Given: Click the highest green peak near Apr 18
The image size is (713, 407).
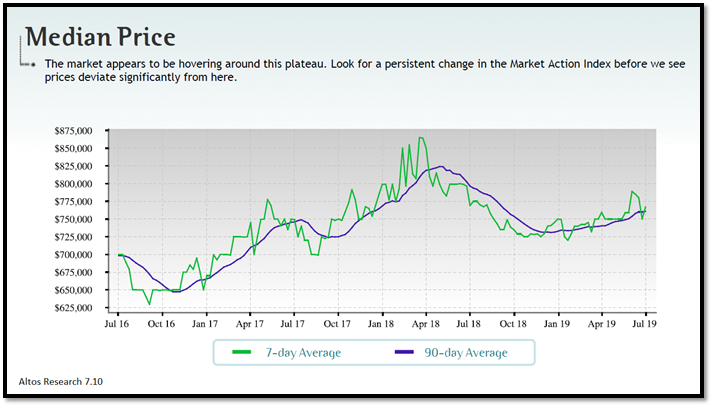Looking at the screenshot, I should point(421,138).
